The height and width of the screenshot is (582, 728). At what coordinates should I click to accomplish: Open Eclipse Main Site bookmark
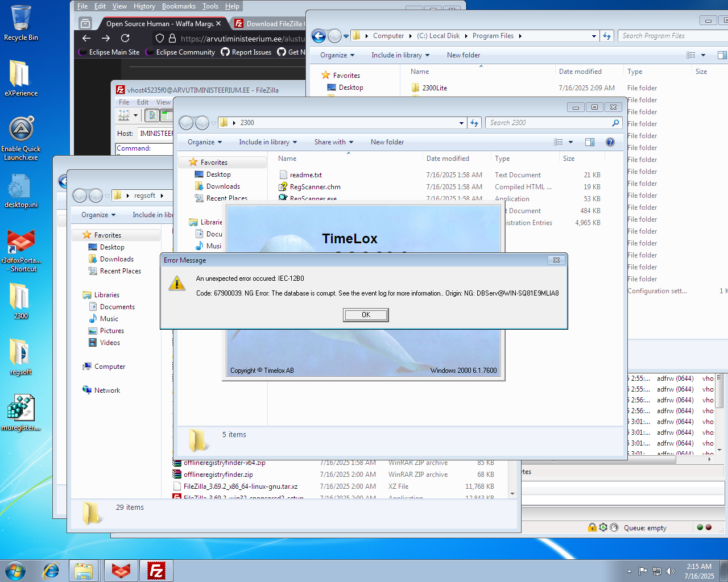(x=109, y=52)
